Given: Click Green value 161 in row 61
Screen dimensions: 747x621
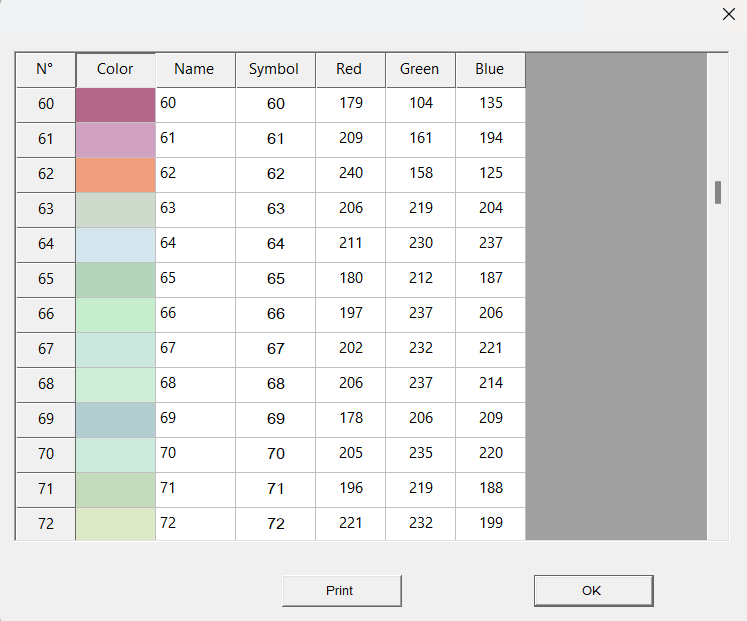Looking at the screenshot, I should pyautogui.click(x=420, y=140).
